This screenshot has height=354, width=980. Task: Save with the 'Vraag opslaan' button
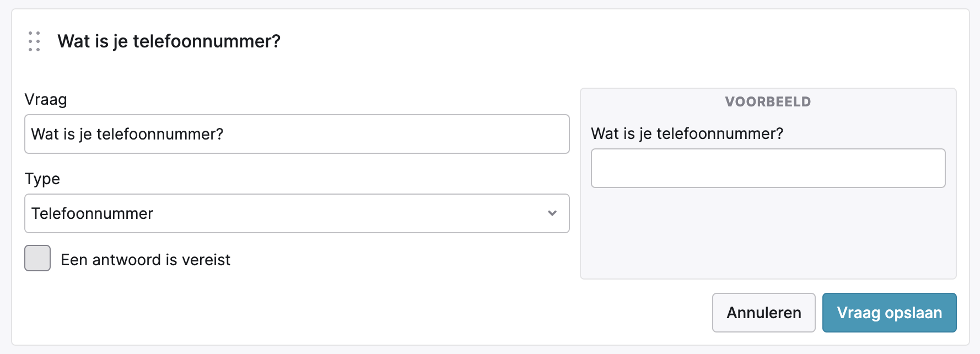pyautogui.click(x=889, y=313)
